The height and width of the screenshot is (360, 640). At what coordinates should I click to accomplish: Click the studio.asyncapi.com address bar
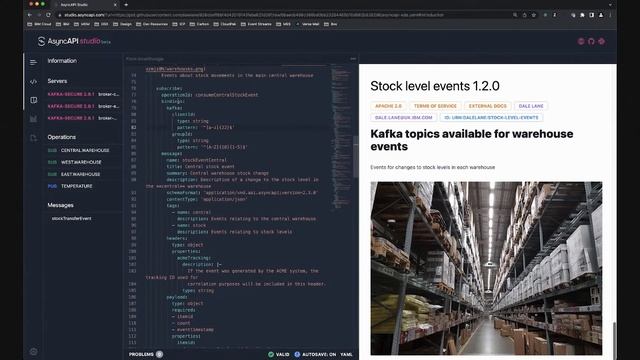coord(282,15)
